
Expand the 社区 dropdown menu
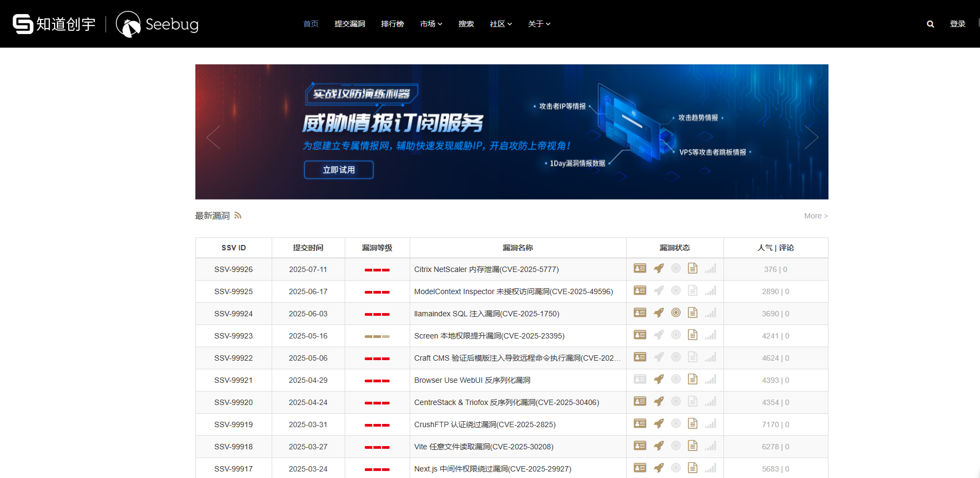tap(501, 24)
